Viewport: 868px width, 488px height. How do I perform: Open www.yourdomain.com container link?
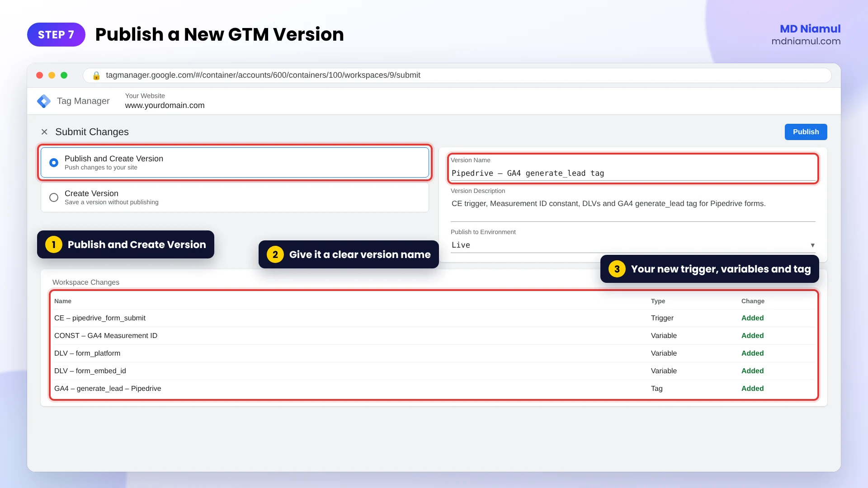tap(165, 105)
